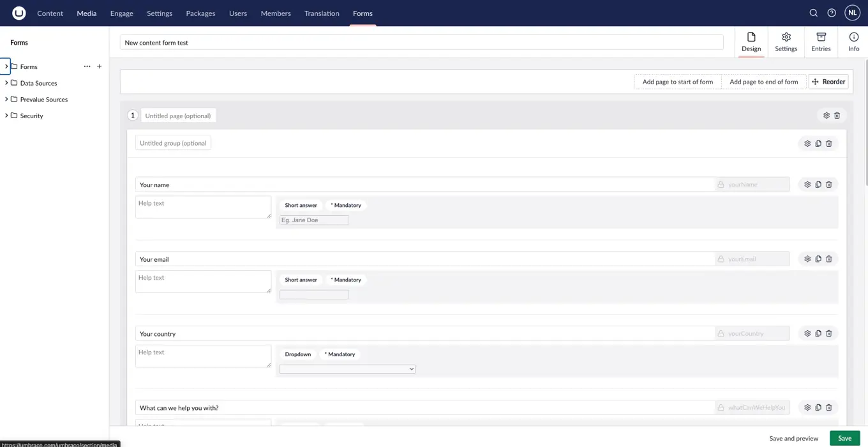Expand the Data Sources tree item

click(x=6, y=82)
